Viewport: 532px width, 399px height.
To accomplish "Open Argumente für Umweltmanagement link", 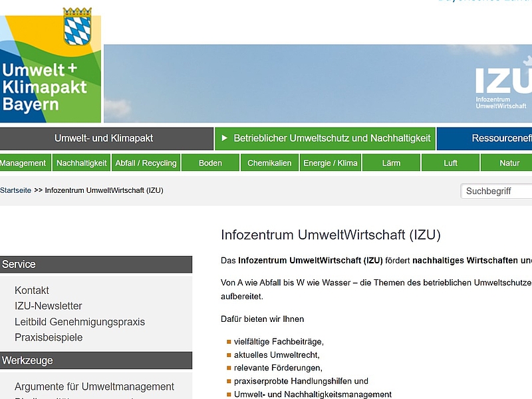I will [x=94, y=386].
